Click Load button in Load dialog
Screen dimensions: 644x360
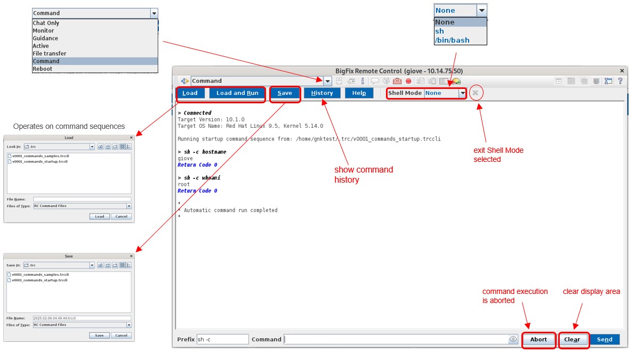pyautogui.click(x=100, y=216)
